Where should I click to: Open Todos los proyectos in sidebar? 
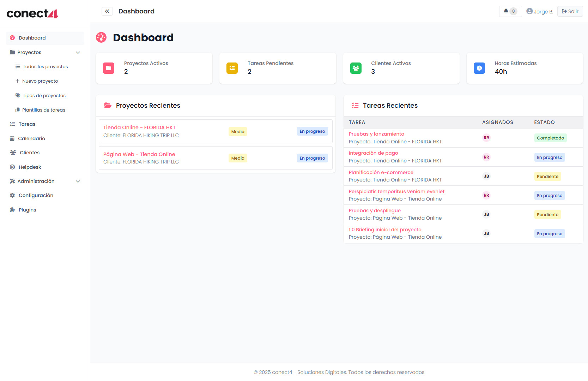pos(45,67)
